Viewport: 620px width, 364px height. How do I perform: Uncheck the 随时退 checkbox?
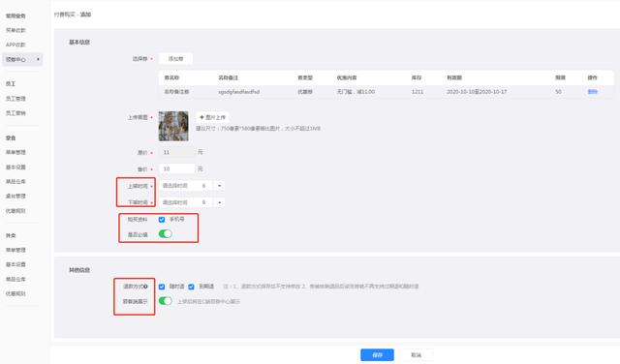pos(162,287)
